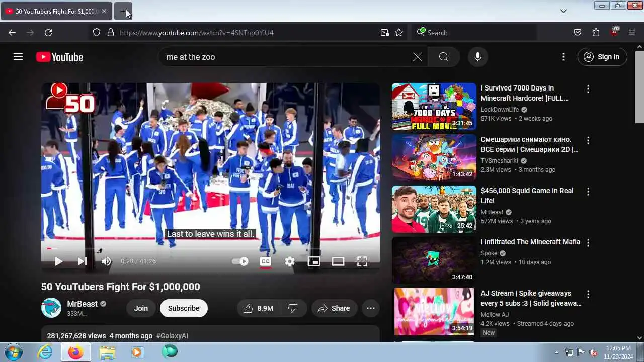The height and width of the screenshot is (362, 644).
Task: Open the Firefox application menu
Action: coord(632,33)
